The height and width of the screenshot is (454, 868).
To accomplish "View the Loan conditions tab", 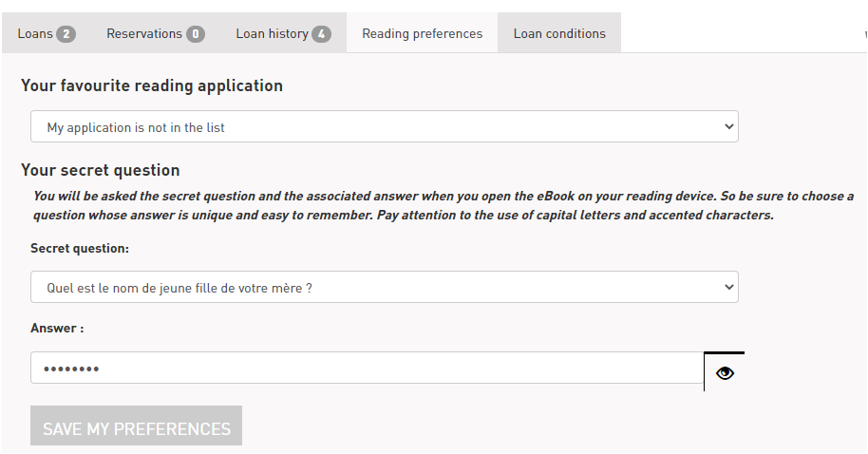I will pyautogui.click(x=559, y=33).
